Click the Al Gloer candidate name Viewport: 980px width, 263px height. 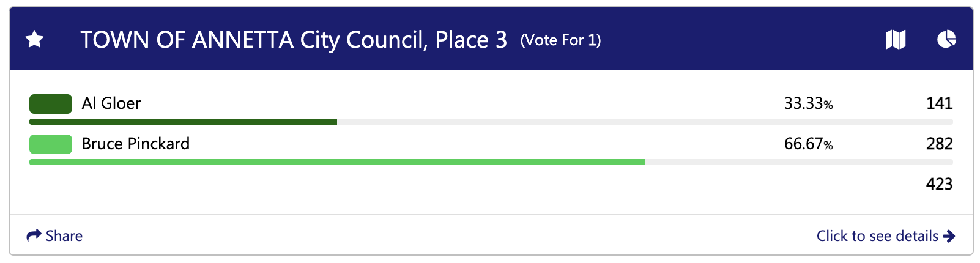[111, 103]
